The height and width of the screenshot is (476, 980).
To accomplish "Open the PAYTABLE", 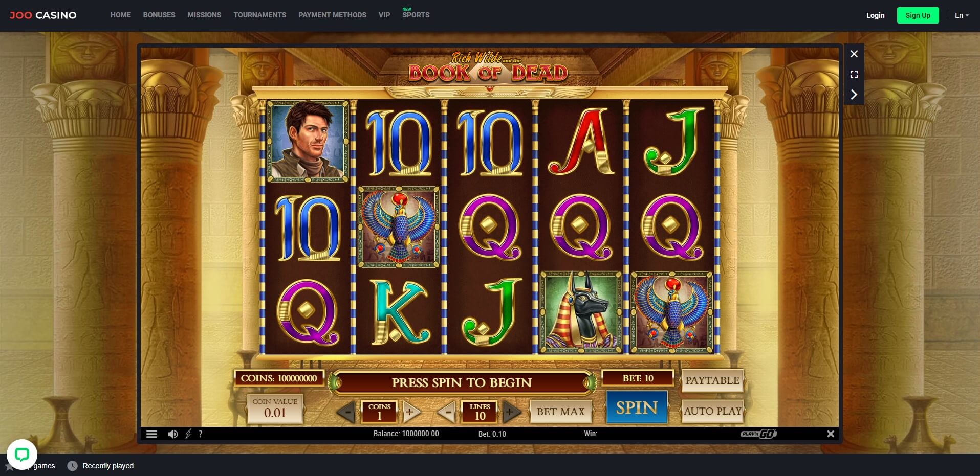I will [x=712, y=380].
